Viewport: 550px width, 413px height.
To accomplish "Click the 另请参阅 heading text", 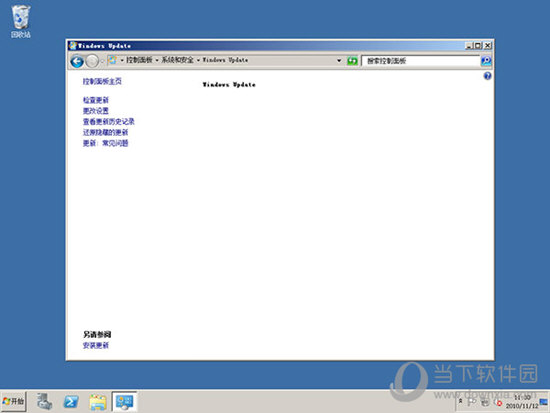I will [x=97, y=334].
